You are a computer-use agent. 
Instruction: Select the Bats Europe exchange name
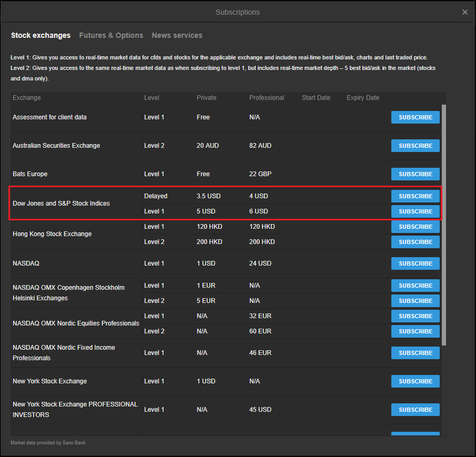tap(30, 174)
